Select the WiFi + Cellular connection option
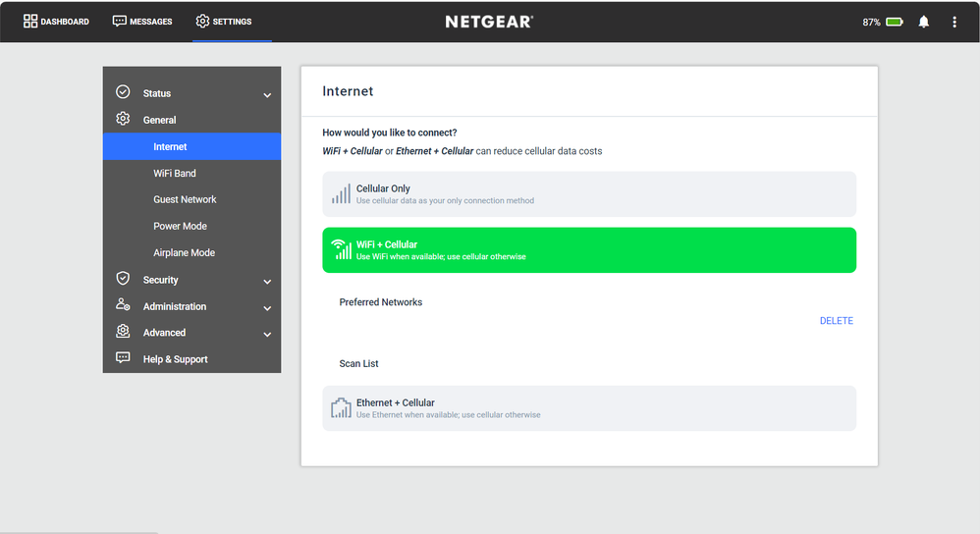 [x=588, y=250]
